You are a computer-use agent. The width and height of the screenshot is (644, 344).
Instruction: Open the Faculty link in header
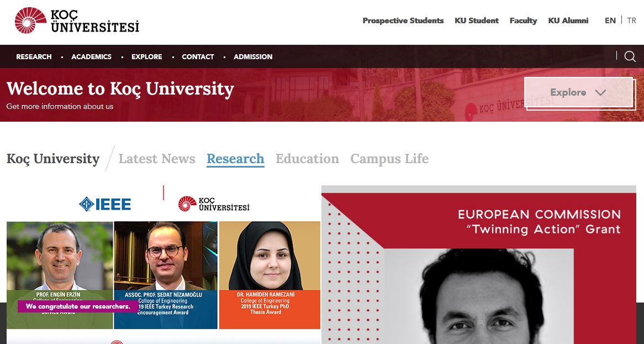523,20
